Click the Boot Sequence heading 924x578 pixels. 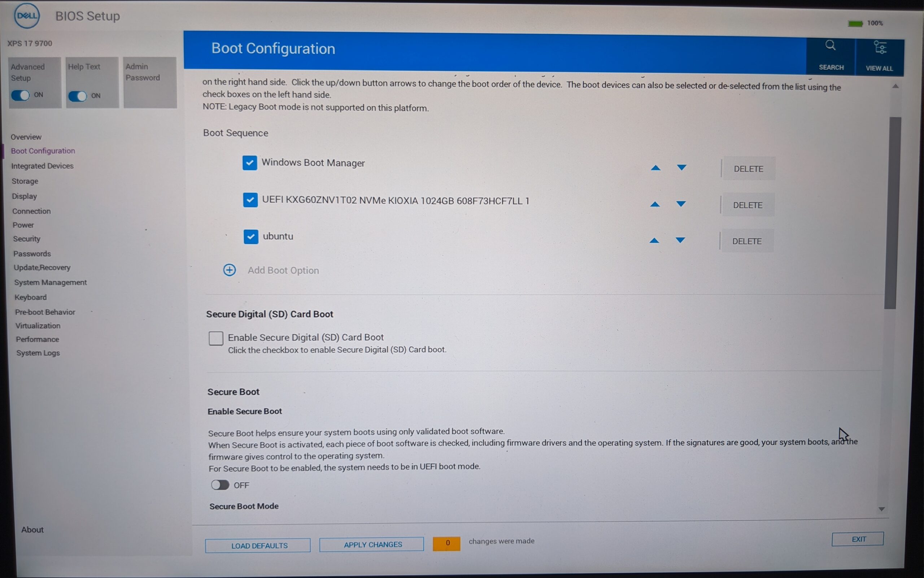coord(236,132)
